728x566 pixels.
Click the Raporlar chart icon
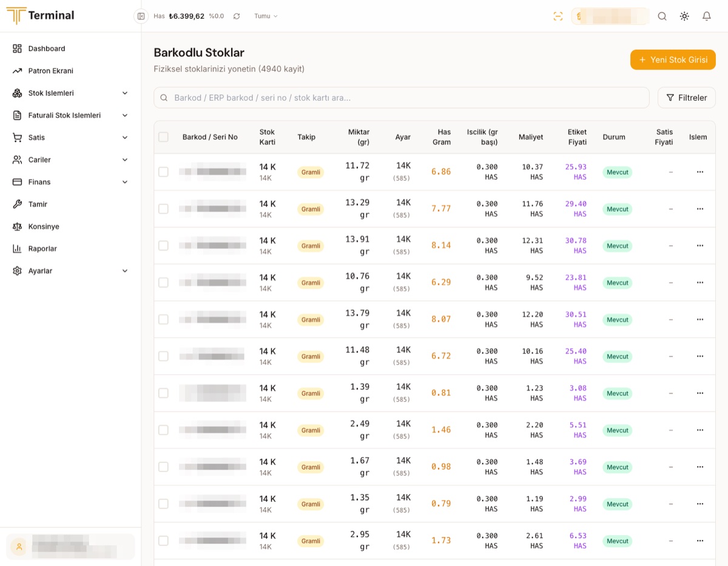click(17, 249)
